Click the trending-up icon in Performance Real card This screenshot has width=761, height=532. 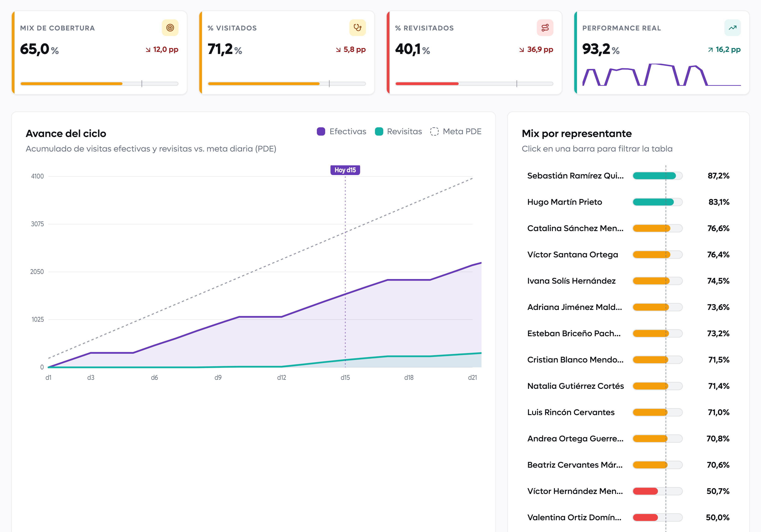pos(732,28)
